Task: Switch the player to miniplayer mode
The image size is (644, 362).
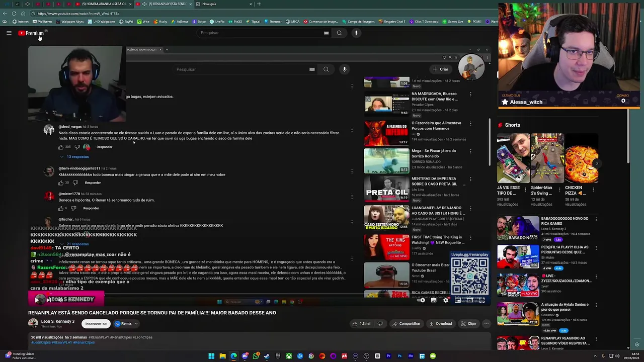Action: (x=457, y=300)
